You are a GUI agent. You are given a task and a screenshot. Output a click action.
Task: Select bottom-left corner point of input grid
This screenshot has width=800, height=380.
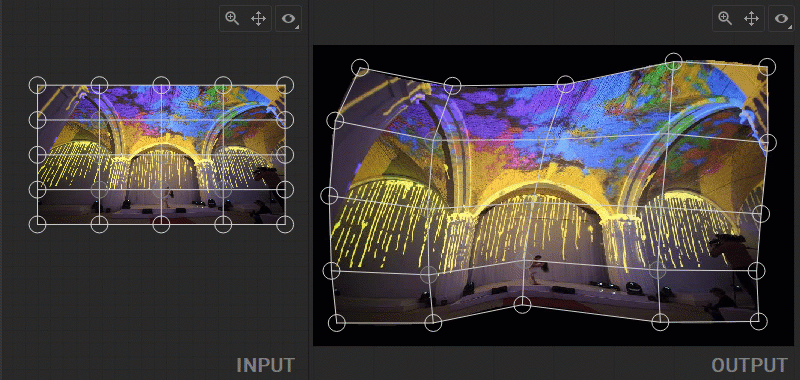[37, 224]
